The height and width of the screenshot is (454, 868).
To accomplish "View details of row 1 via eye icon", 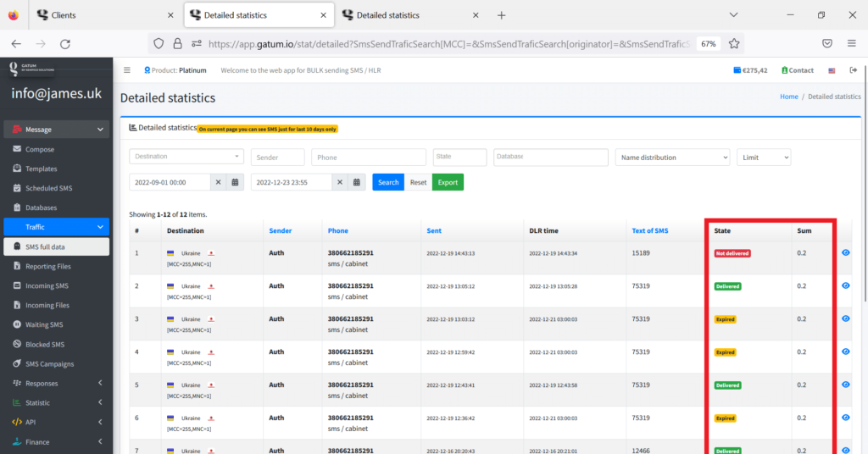I will pos(845,252).
